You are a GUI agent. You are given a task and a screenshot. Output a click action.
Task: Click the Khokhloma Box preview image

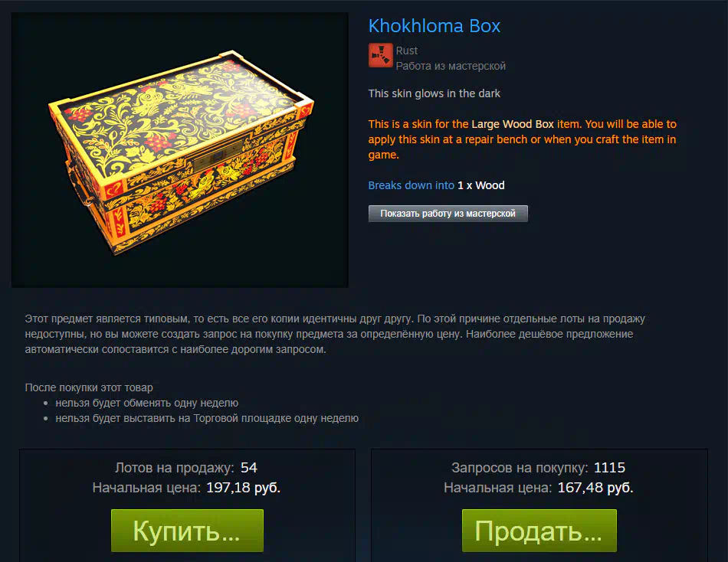click(179, 150)
